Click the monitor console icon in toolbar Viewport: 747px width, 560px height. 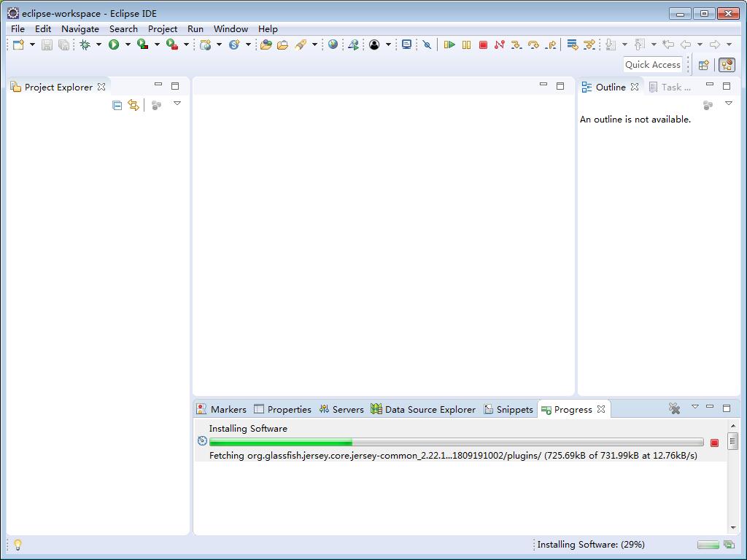click(x=406, y=44)
